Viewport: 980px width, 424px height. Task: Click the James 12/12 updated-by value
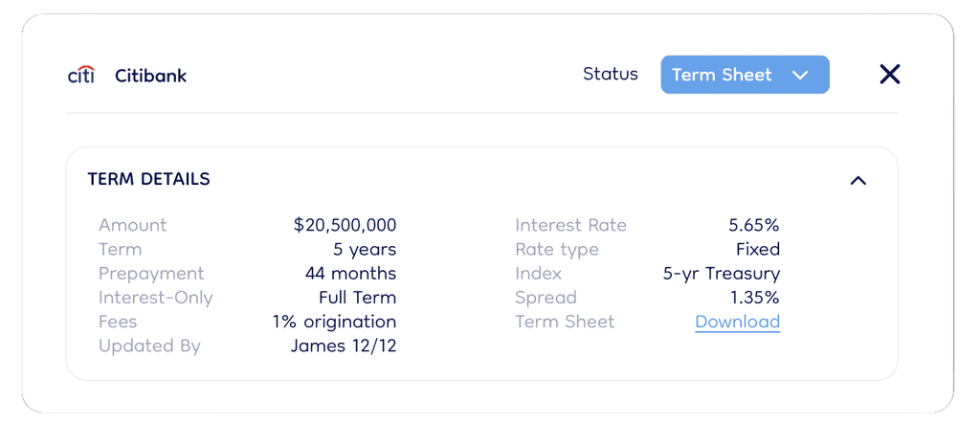pos(344,346)
